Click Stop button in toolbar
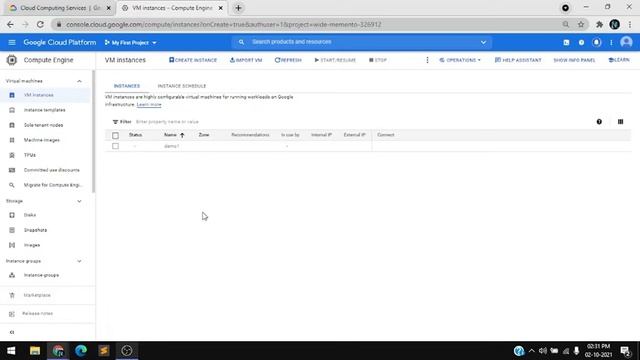 tap(378, 60)
